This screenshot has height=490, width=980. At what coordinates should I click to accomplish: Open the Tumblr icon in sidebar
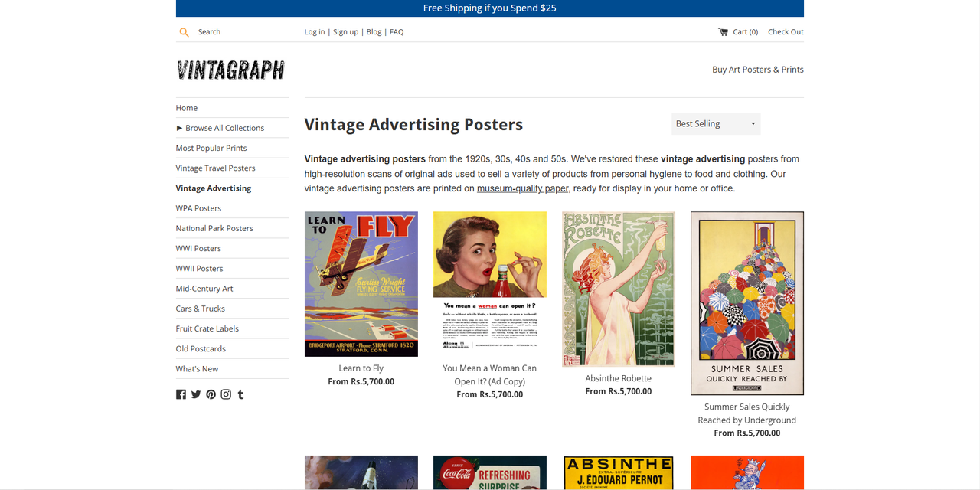pyautogui.click(x=240, y=394)
